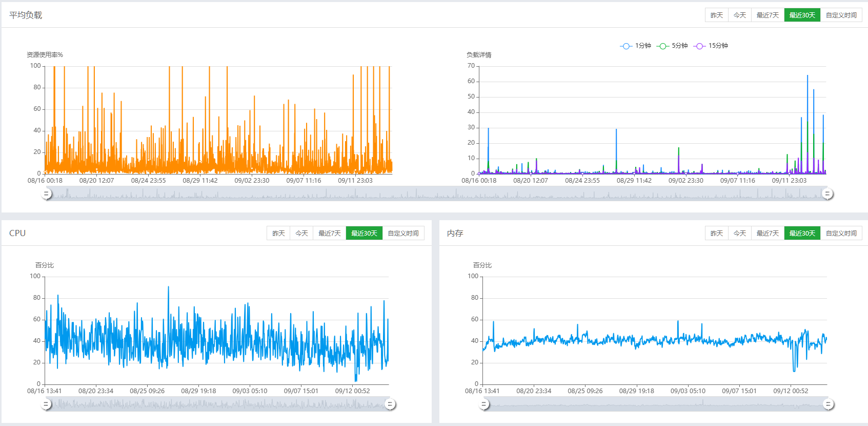Image resolution: width=868 pixels, height=426 pixels.
Task: Select 今天 tab in 内存 panel
Action: pyautogui.click(x=739, y=234)
